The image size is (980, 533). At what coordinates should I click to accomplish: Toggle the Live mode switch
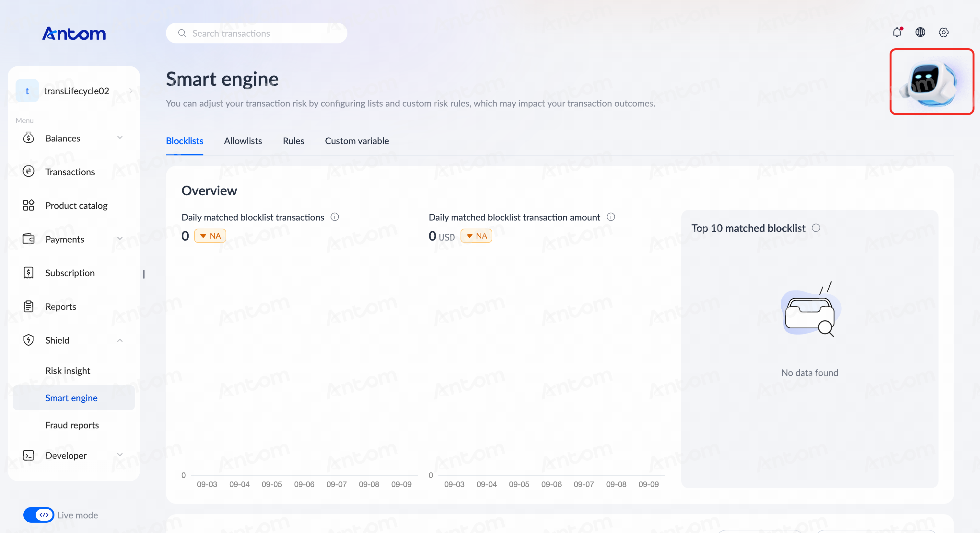click(39, 515)
